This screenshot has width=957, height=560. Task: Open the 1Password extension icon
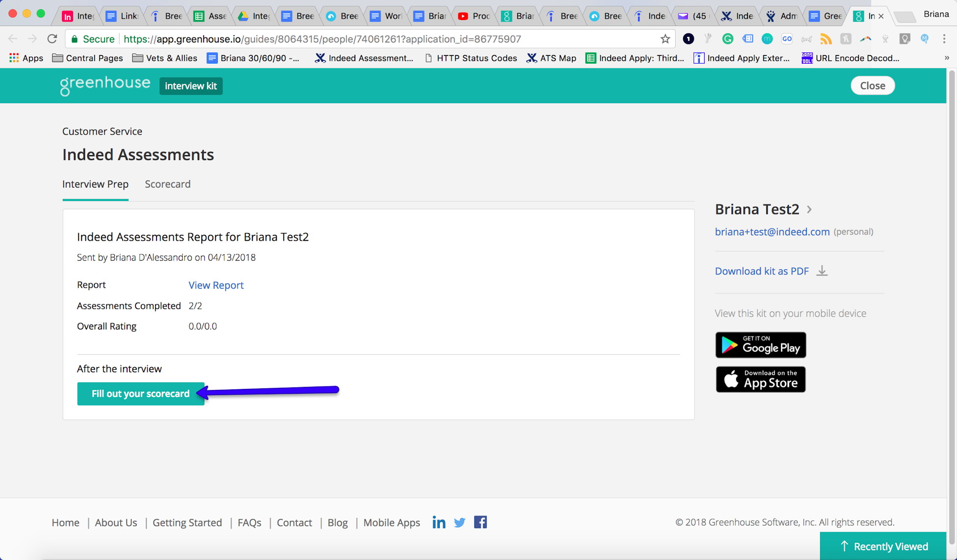[689, 39]
